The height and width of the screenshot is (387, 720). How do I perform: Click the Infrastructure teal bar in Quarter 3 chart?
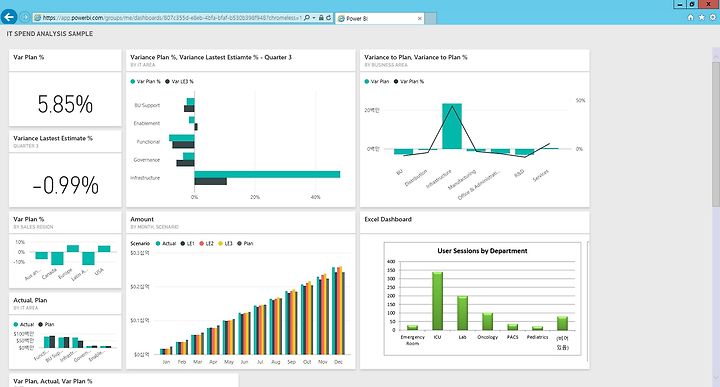pyautogui.click(x=267, y=174)
